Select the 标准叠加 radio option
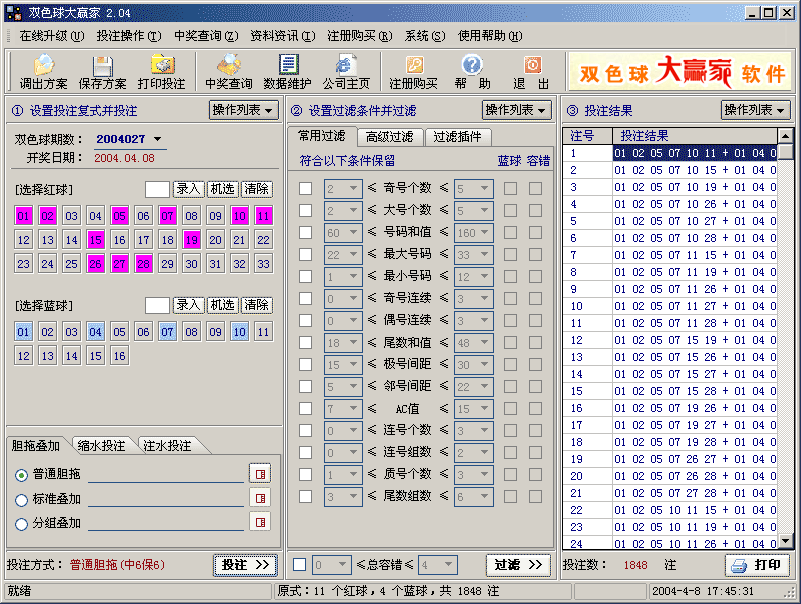801x604 pixels. point(22,499)
